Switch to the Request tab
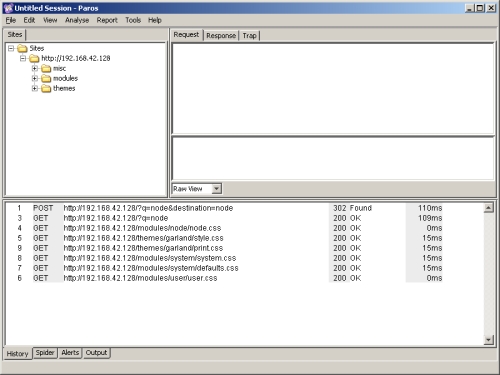This screenshot has height=375, width=500. pyautogui.click(x=186, y=35)
